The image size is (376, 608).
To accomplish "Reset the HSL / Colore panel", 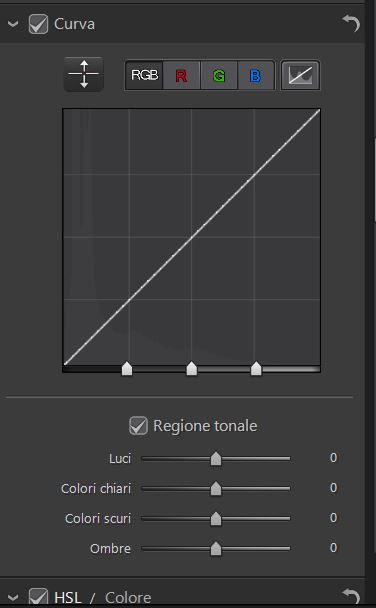I will point(351,596).
